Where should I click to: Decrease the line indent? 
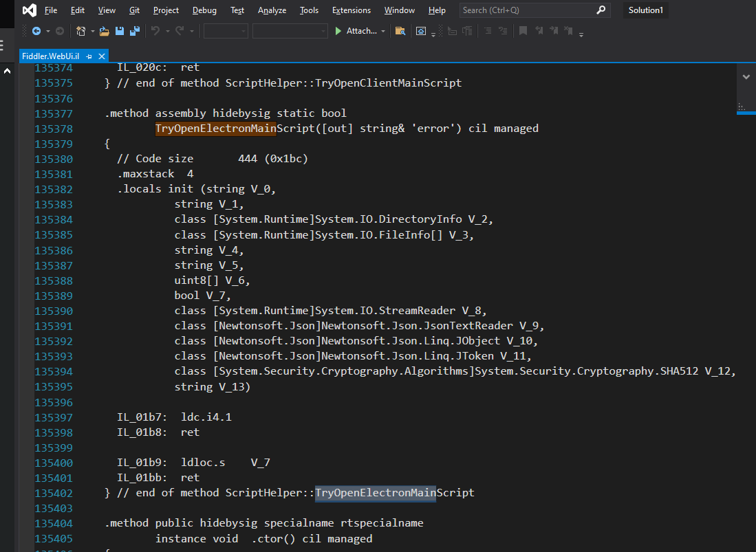point(488,32)
